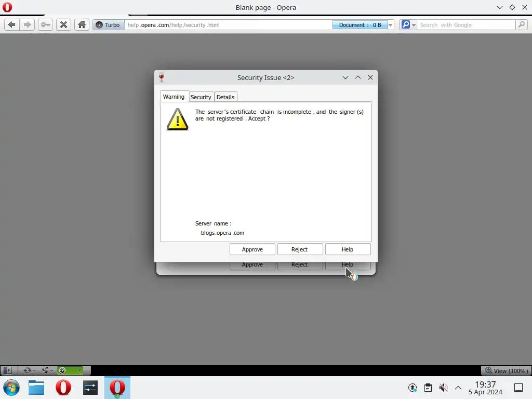
Task: Switch to the Security tab
Action: point(201,97)
